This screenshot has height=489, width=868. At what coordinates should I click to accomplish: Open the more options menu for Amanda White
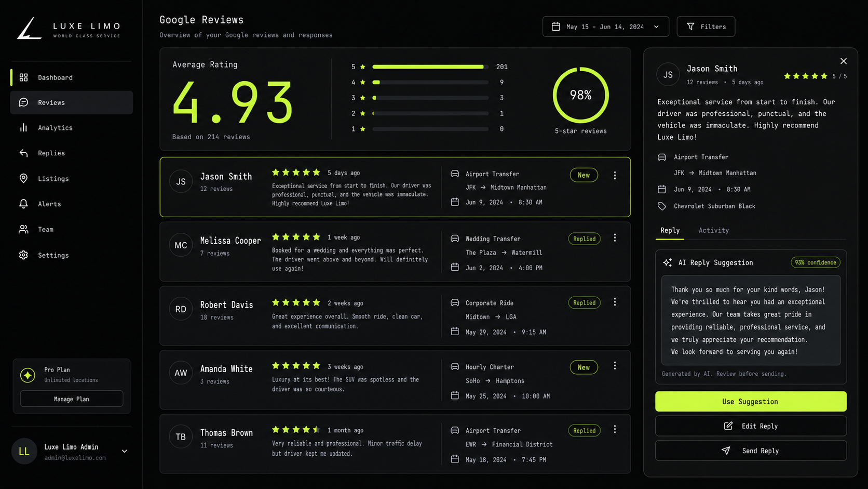(x=615, y=366)
